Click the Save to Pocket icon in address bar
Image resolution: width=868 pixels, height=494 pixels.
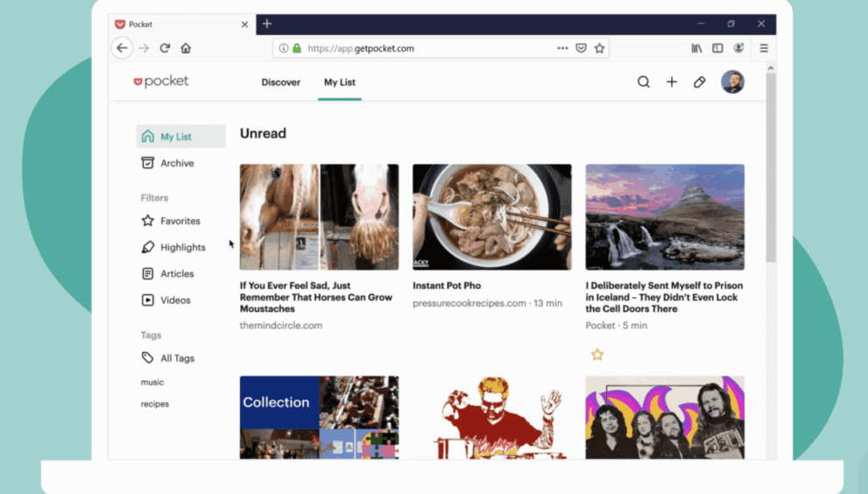point(581,48)
